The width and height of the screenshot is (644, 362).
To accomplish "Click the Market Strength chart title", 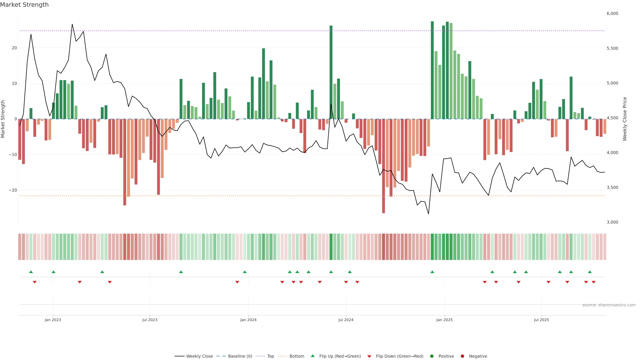I will click(24, 5).
